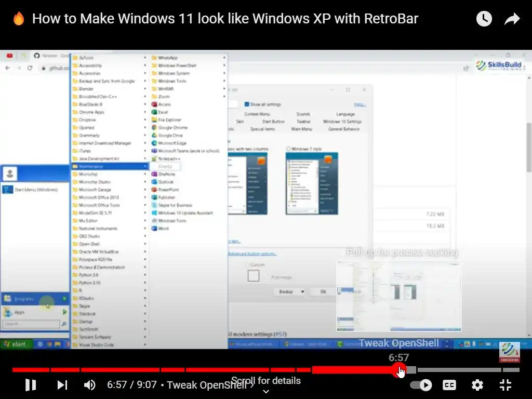Click the start menu Search field

[x=31, y=324]
